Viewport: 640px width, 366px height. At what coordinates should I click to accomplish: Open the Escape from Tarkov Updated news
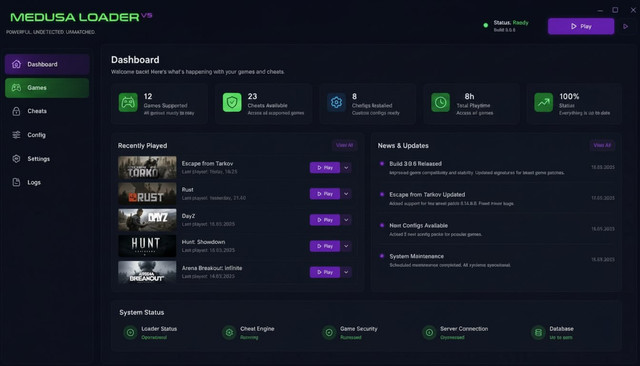(x=497, y=199)
